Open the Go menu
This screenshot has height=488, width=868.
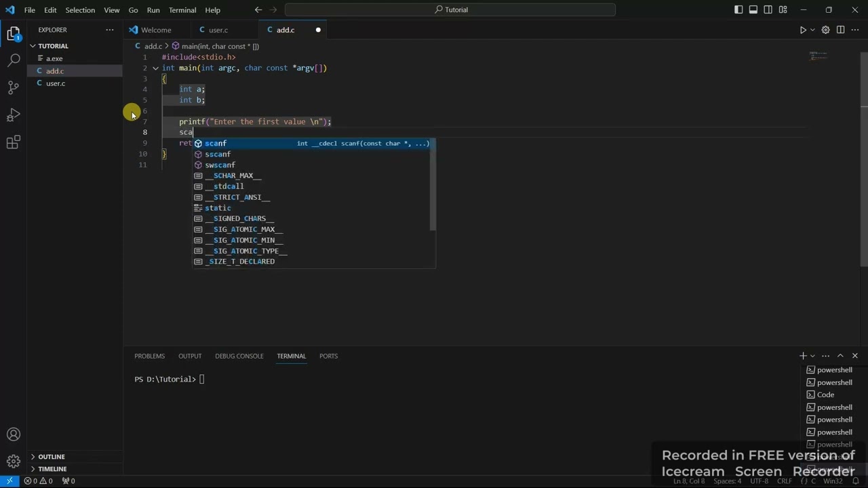(x=133, y=9)
